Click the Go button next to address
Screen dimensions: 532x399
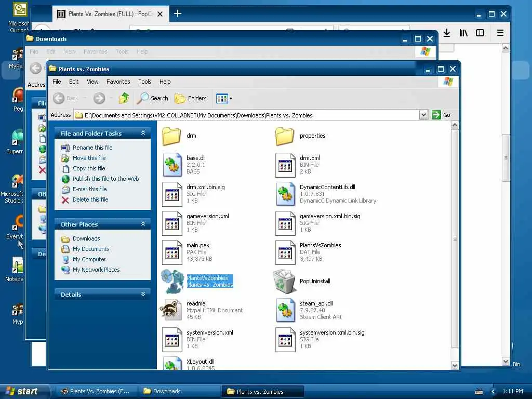(x=441, y=115)
